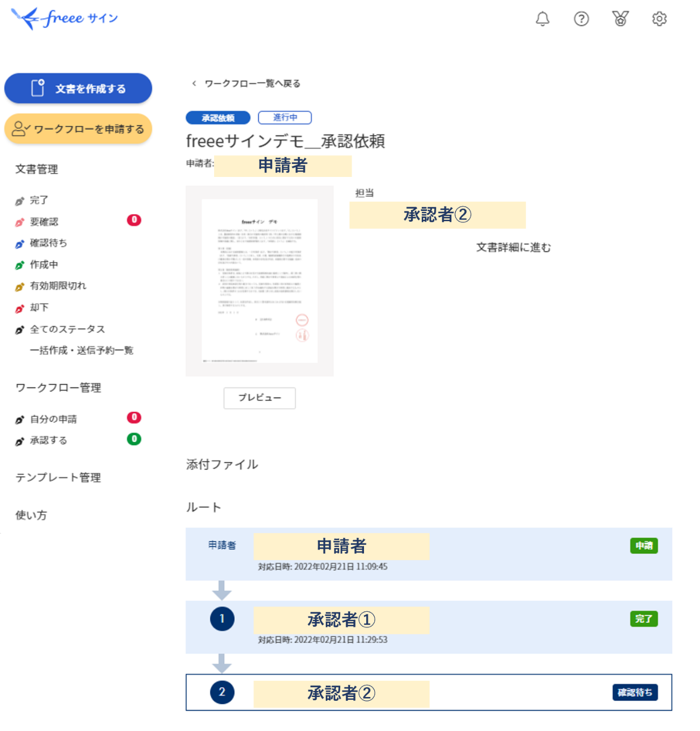Click the pen icon beside 要確認
Screen dimensions: 700x731
(20, 222)
